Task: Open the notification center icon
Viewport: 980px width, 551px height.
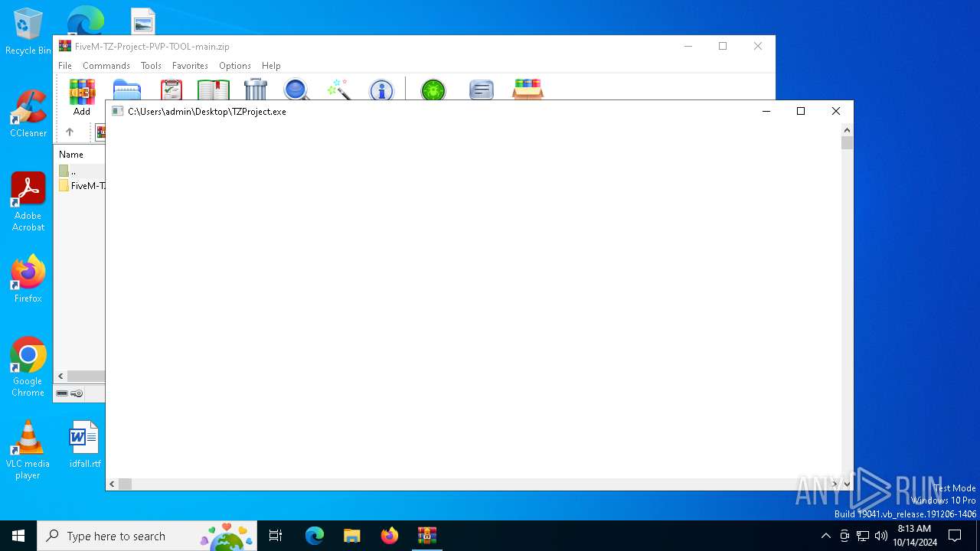Action: pos(955,536)
